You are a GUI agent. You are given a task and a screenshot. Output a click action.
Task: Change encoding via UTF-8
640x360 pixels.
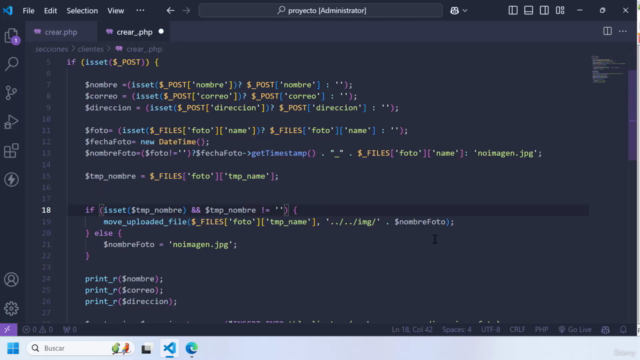(490, 329)
